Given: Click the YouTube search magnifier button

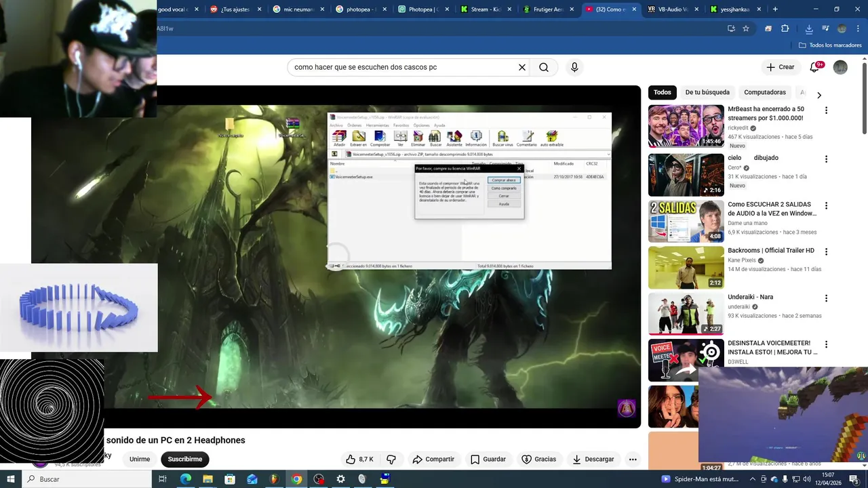Looking at the screenshot, I should click(544, 67).
